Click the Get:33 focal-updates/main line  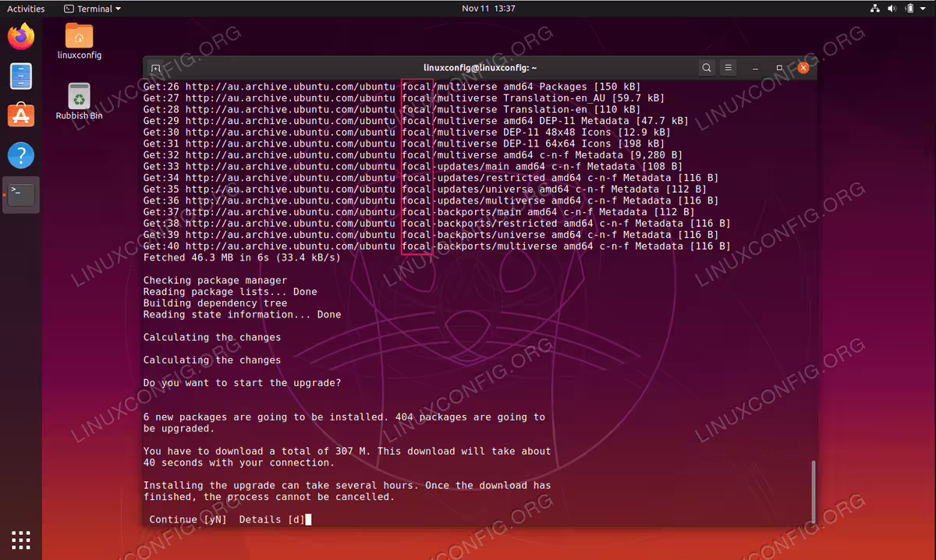click(413, 166)
